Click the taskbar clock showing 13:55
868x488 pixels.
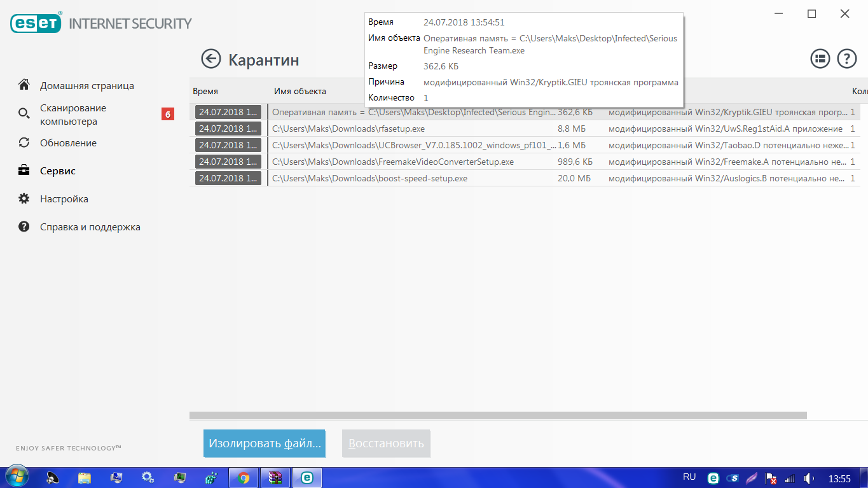pos(839,478)
